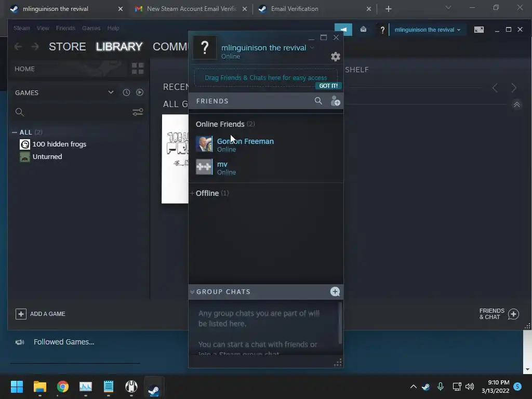Screen dimensions: 532x399
Task: Switch library to grid collections view
Action: coord(137,69)
